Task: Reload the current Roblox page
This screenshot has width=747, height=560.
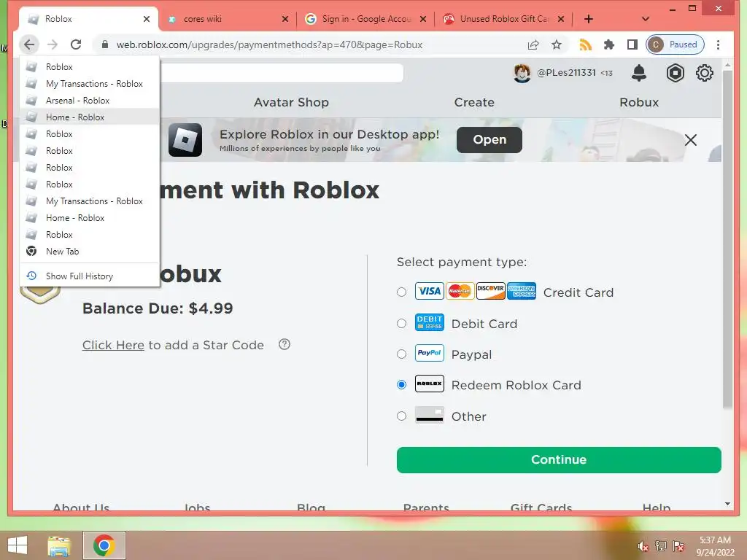Action: [x=76, y=44]
